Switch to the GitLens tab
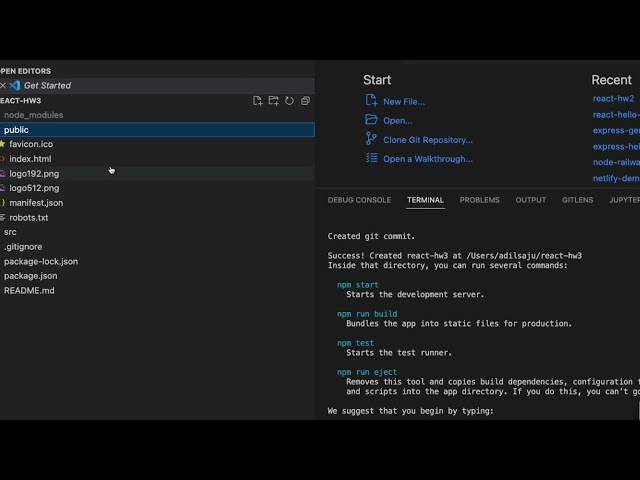Screen dimensions: 640x480 pyautogui.click(x=578, y=200)
